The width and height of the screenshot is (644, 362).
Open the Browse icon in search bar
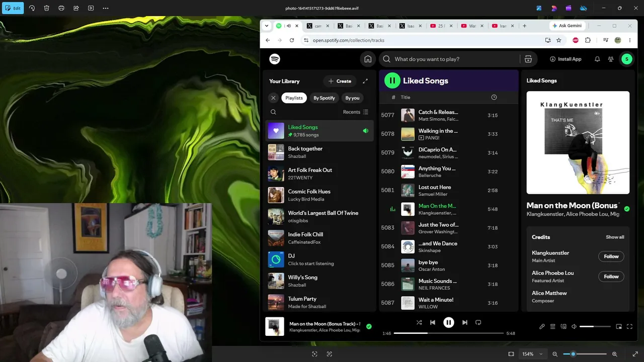tap(528, 59)
